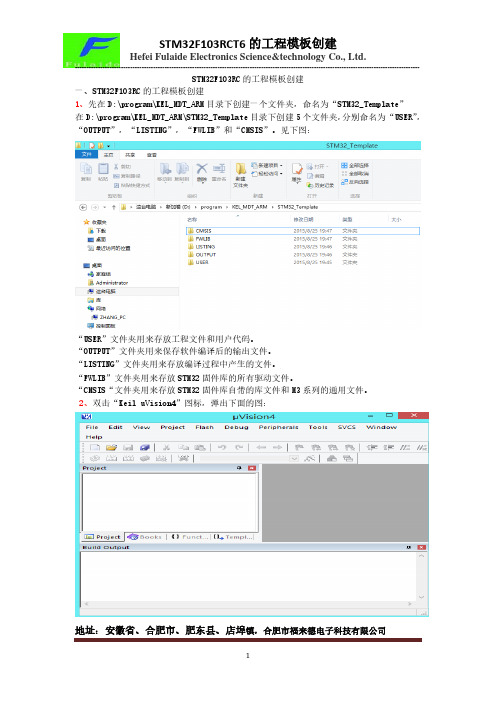496x702 pixels.
Task: Switch to the Funct... tab in Project panel
Action: pos(190,536)
